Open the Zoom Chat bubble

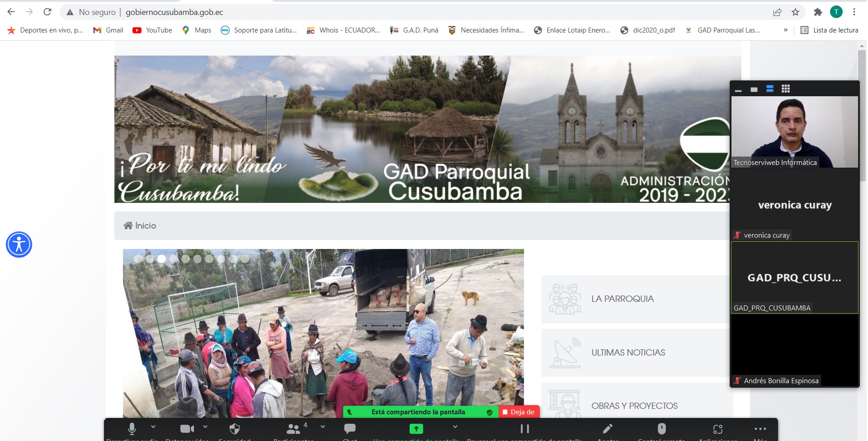[349, 428]
